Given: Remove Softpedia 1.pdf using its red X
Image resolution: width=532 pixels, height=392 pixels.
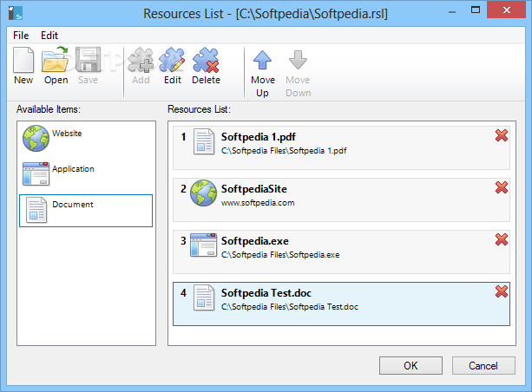Looking at the screenshot, I should tap(502, 135).
